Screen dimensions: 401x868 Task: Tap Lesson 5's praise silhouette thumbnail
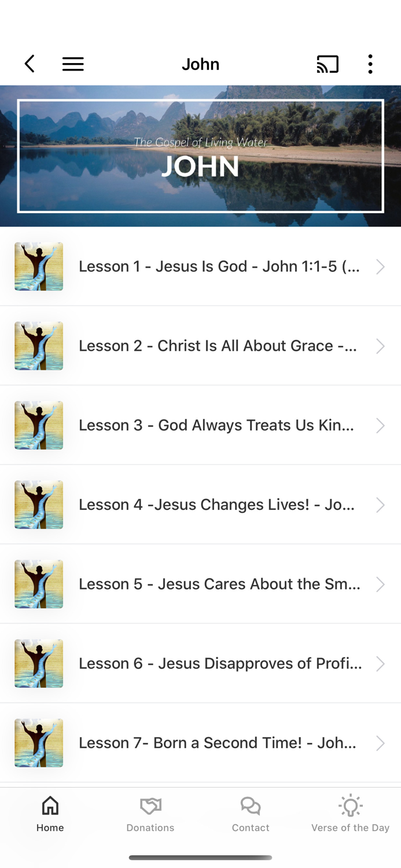(38, 584)
